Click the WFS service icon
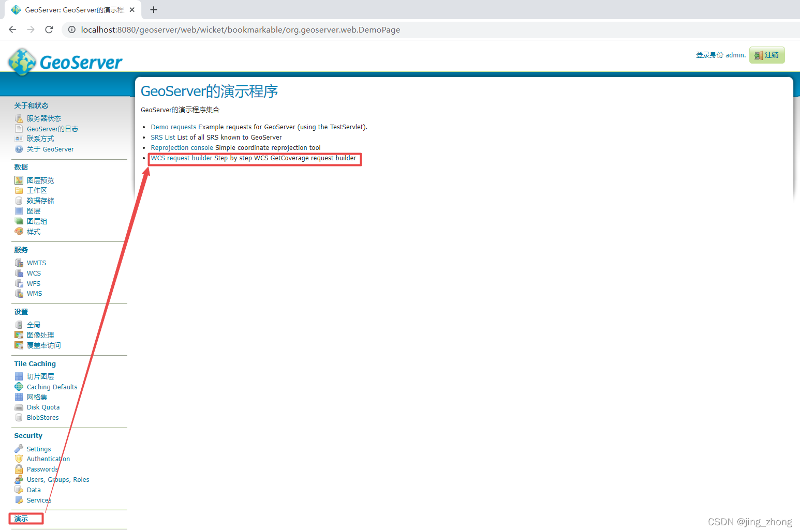This screenshot has height=532, width=800. [19, 283]
